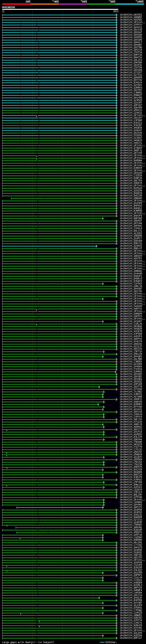
Task: Click the label UniRef100_Q42531
Action: [131, 65]
